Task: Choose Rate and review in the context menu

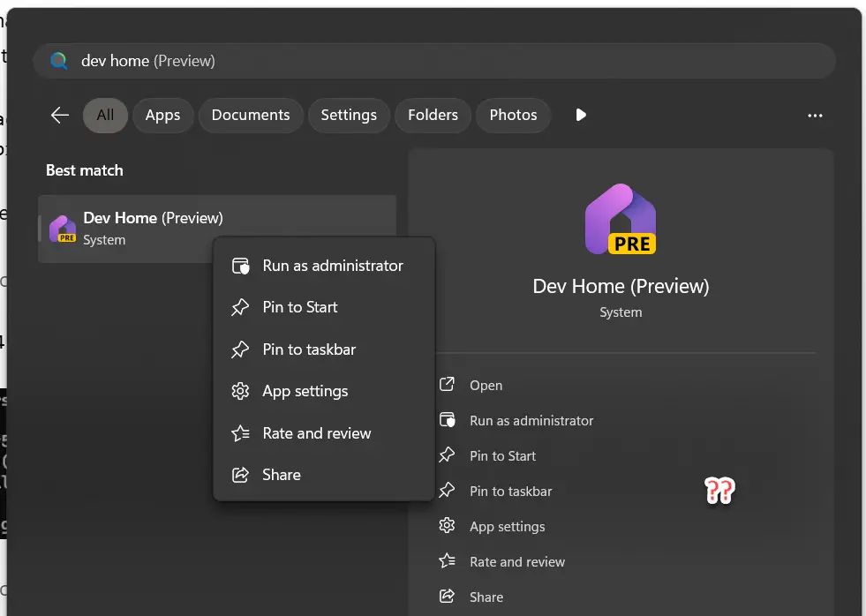Action: (324, 433)
